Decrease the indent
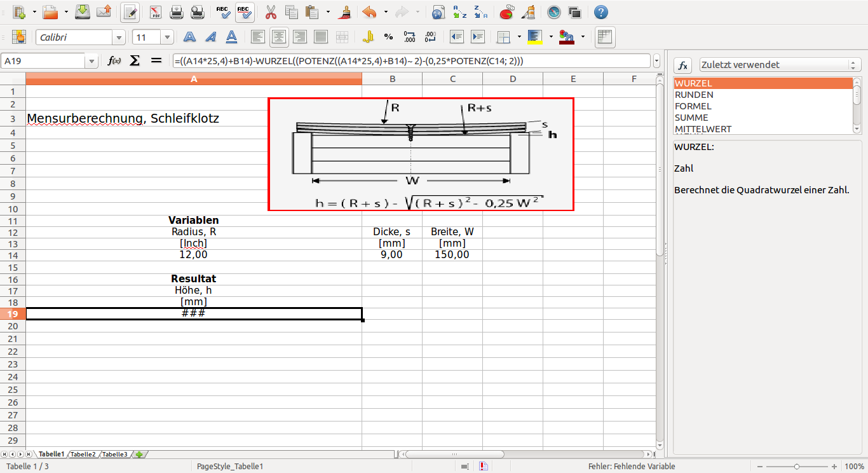The height and width of the screenshot is (473, 868). tap(456, 37)
